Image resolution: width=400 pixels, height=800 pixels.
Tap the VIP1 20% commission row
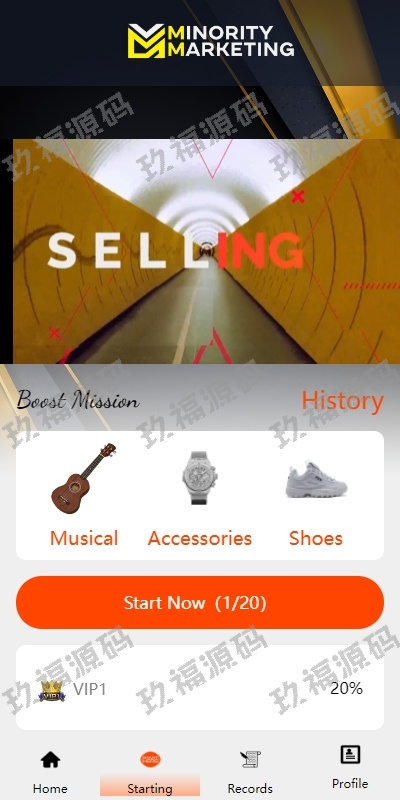(200, 688)
